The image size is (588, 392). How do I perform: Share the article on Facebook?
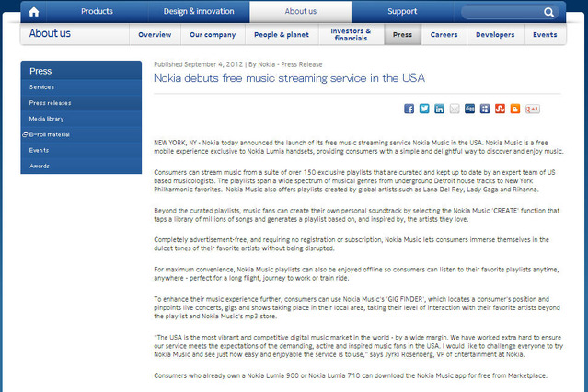click(409, 109)
